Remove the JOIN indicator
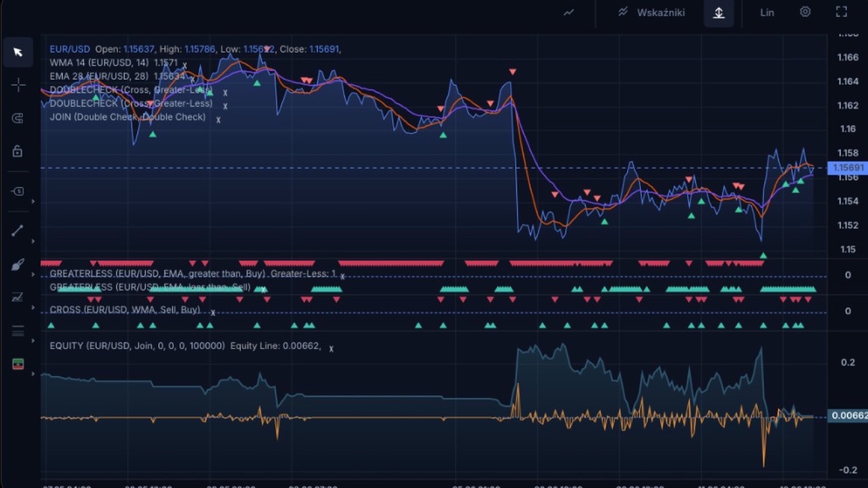Viewport: 868px width, 488px height. pos(219,120)
